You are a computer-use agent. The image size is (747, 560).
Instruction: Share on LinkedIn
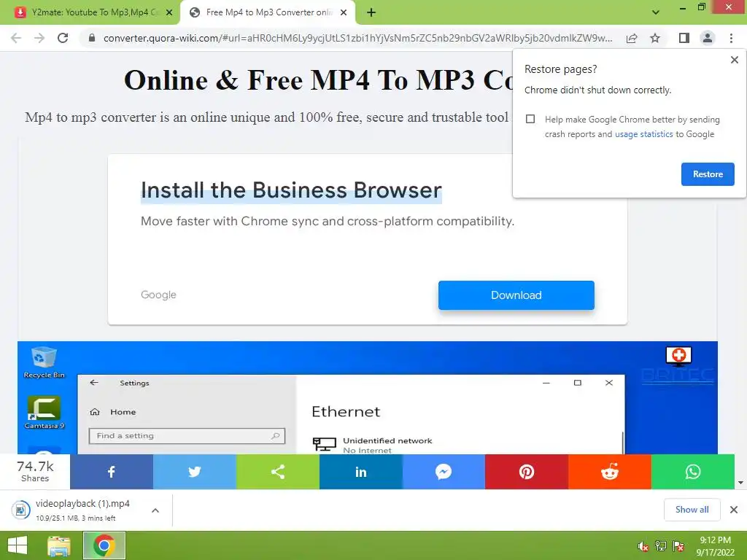coord(360,472)
